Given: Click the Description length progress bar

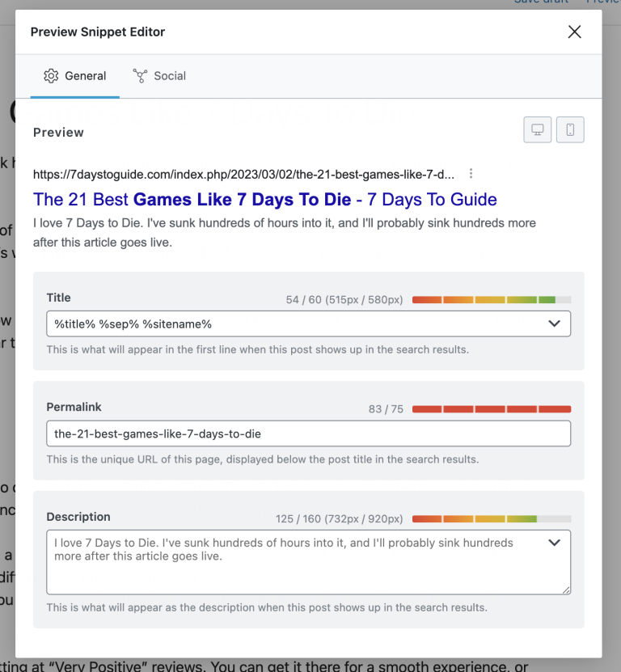Looking at the screenshot, I should [491, 519].
